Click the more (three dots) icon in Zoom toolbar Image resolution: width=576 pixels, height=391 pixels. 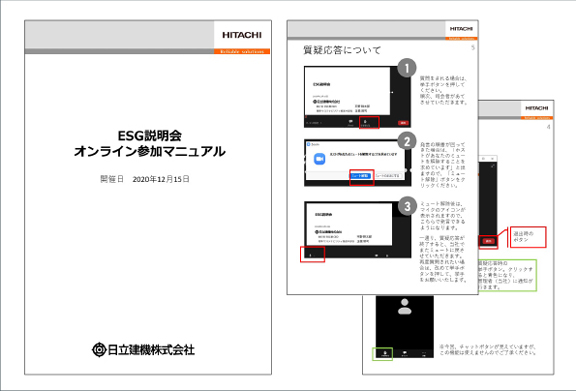(424, 354)
